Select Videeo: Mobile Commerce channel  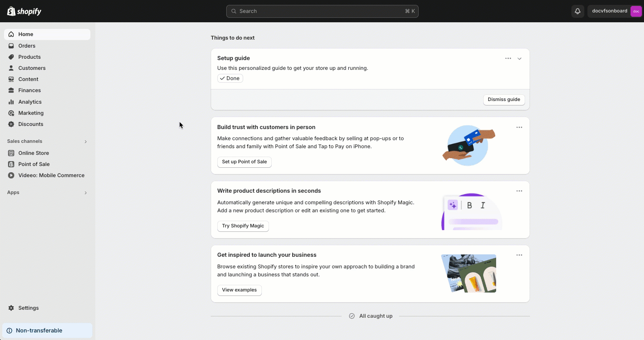51,175
